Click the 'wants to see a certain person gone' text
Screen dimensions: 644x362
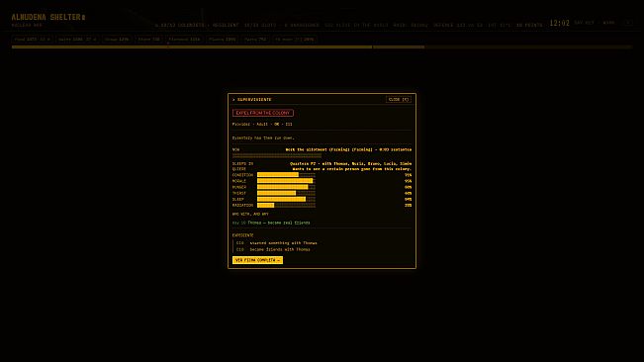tap(352, 169)
